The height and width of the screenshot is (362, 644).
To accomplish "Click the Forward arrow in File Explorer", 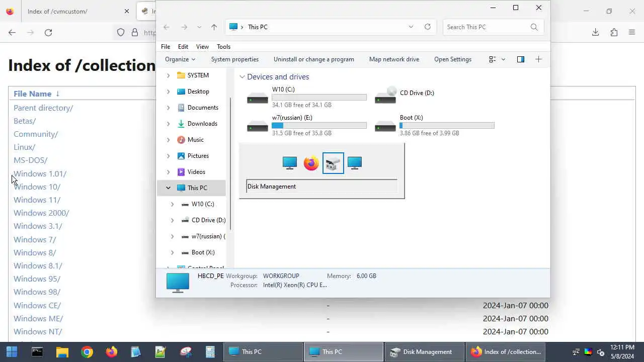I will (184, 27).
